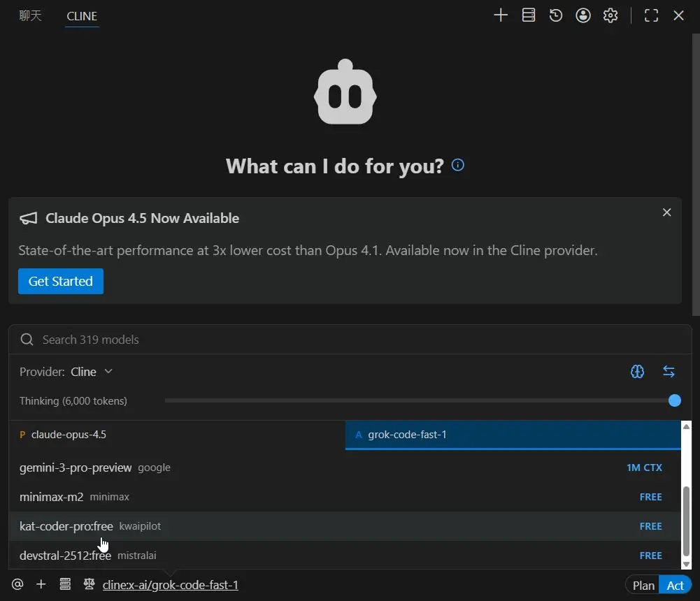
Task: Open model selector cline:x-ai/grok-code-fast-1
Action: click(x=170, y=585)
